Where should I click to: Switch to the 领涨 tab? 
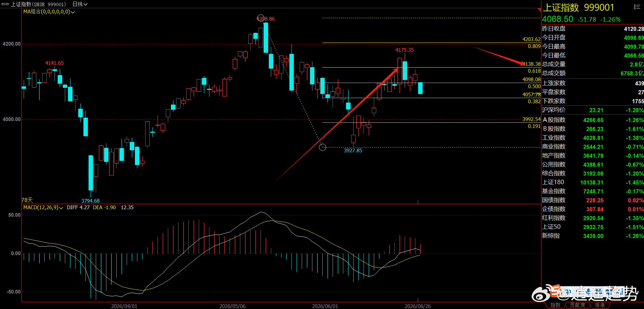[x=600, y=305]
